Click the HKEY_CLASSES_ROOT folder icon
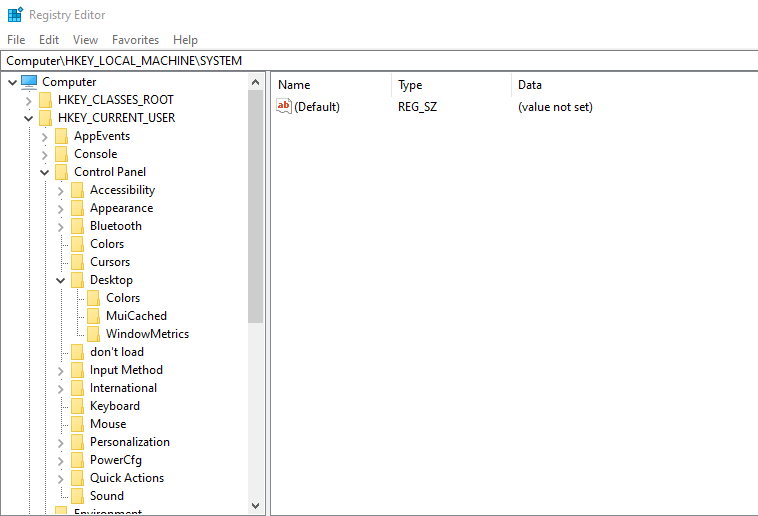This screenshot has height=516, width=758. pyautogui.click(x=45, y=100)
